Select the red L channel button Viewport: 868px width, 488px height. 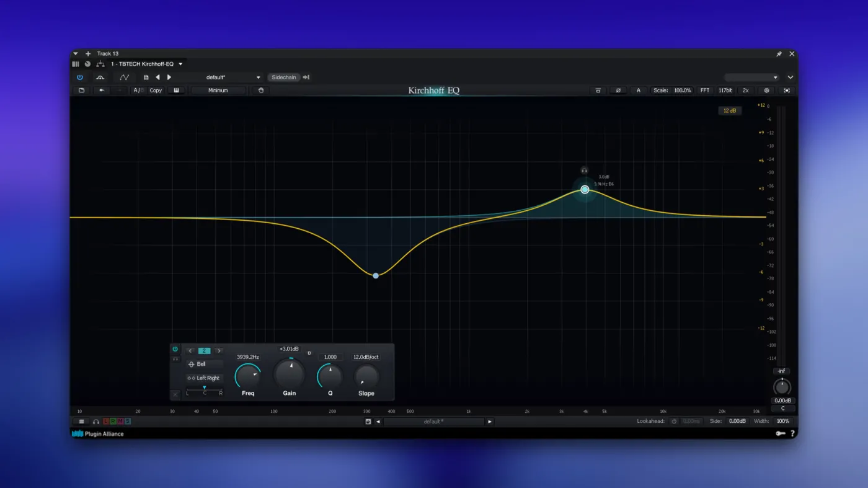(x=106, y=422)
